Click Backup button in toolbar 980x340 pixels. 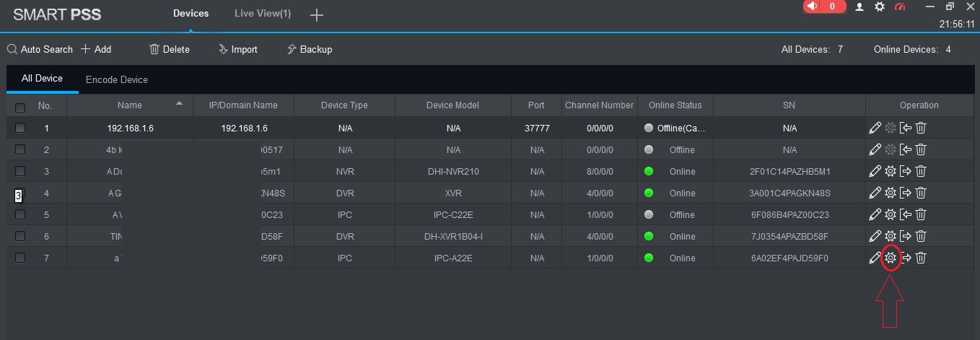coord(309,49)
